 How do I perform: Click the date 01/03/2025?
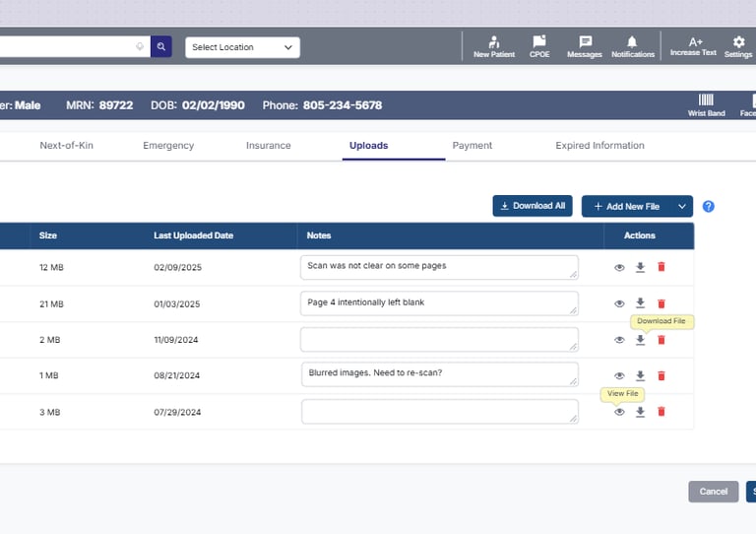point(176,303)
